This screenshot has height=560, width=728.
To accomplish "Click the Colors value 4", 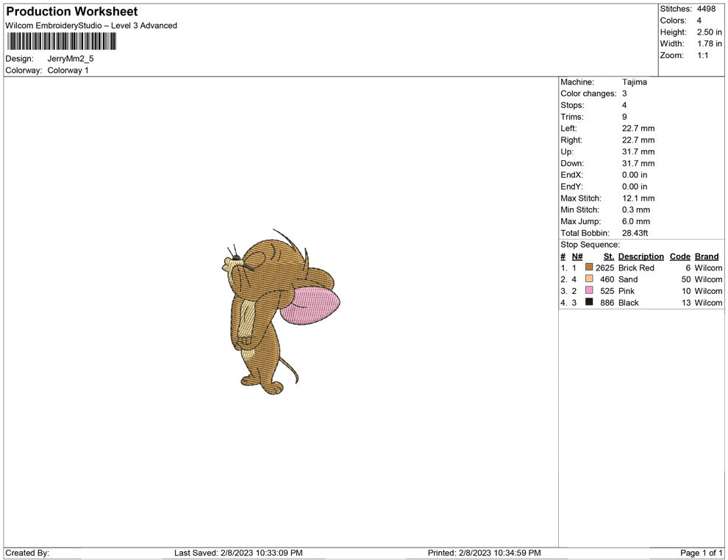I will [699, 21].
